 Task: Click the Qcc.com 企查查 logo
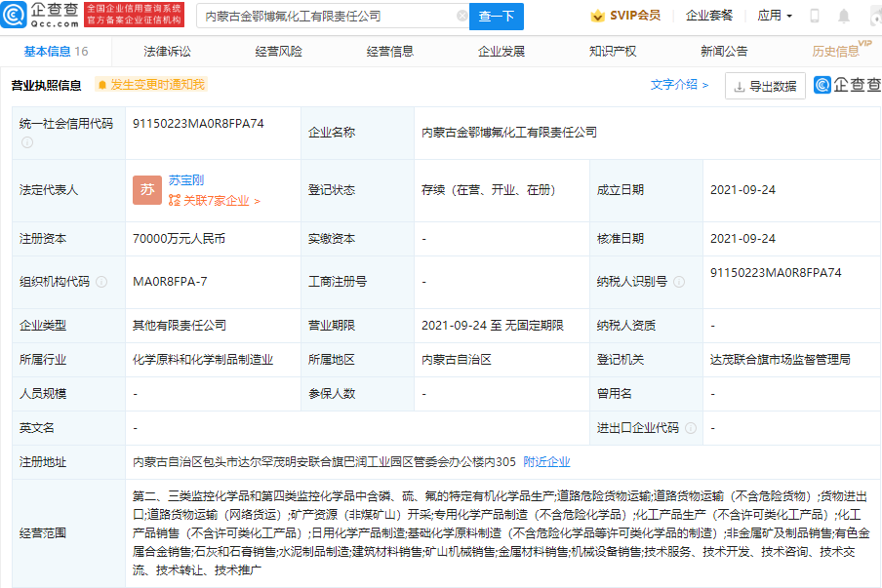pyautogui.click(x=40, y=16)
